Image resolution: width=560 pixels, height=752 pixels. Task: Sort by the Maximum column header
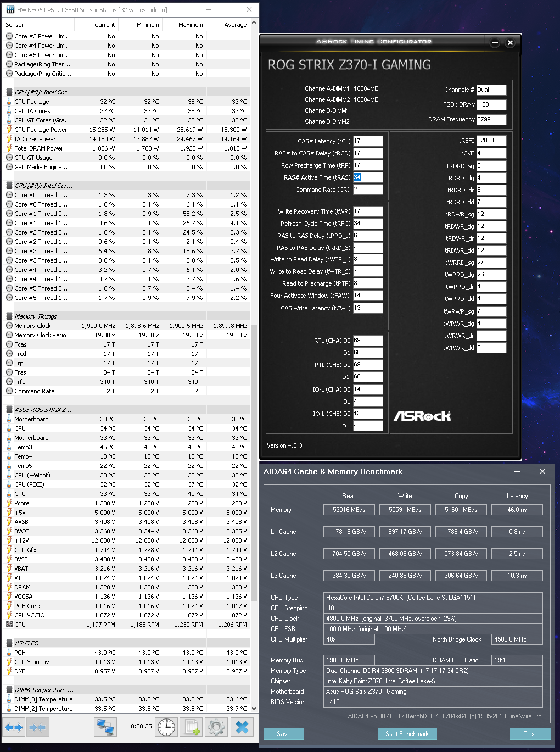184,25
